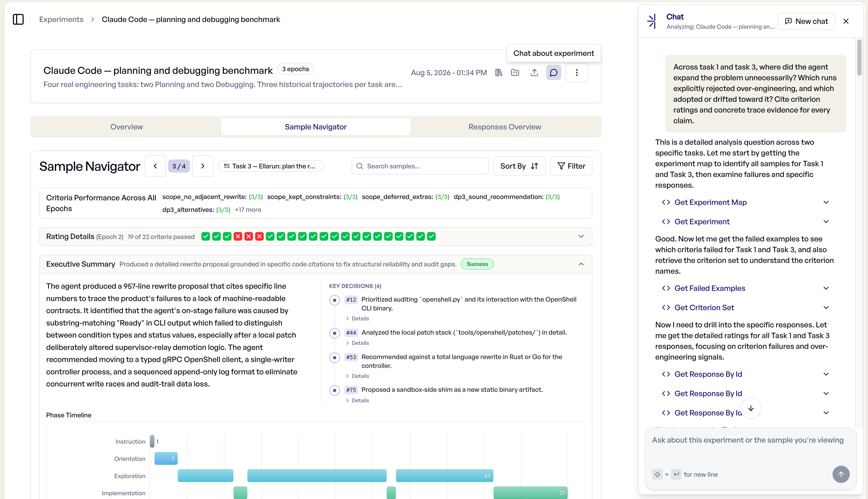Click the Exploration bar labeled 63
The height and width of the screenshot is (499, 868).
(444, 476)
